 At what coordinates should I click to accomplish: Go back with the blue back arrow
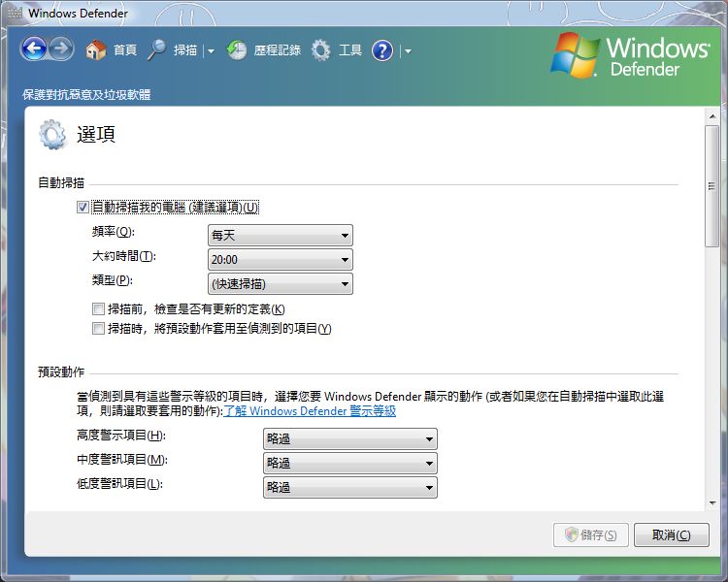coord(34,48)
